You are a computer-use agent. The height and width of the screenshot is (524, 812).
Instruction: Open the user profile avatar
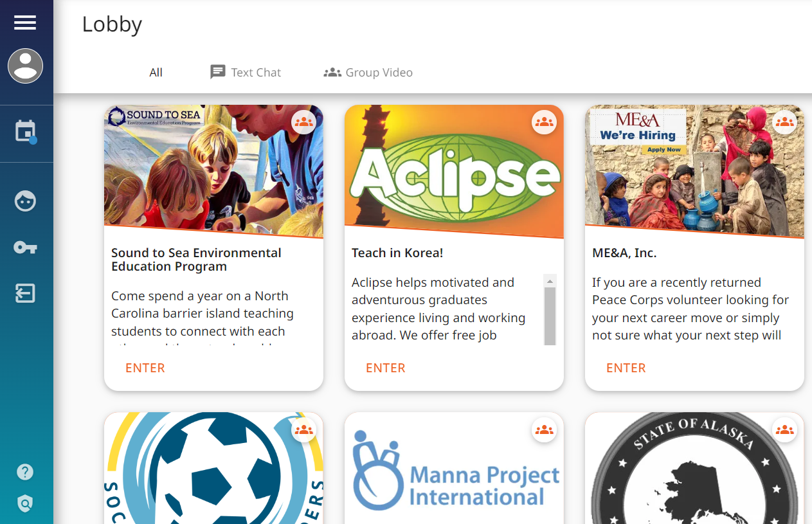[25, 66]
